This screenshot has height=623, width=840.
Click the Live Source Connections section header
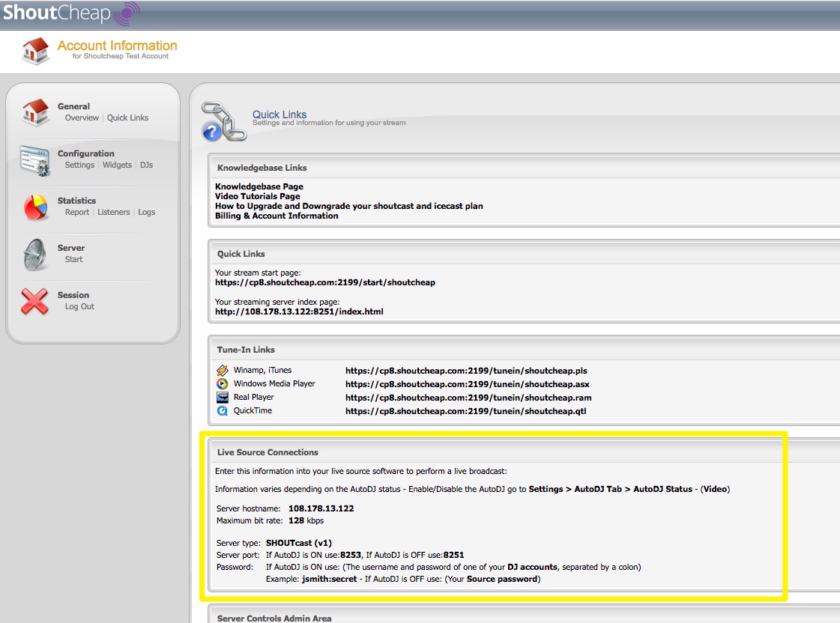click(x=268, y=452)
